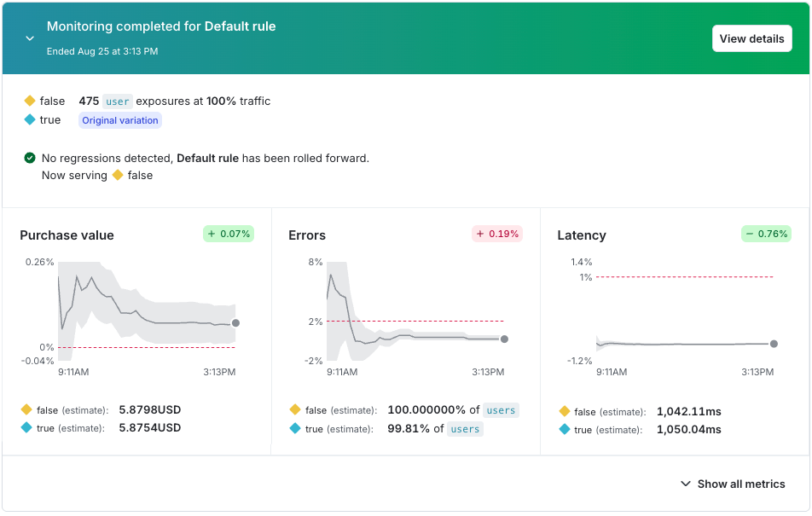Screen dimensions: 812x516
Task: Click the −0.76% badge on Latency
Action: 765,232
